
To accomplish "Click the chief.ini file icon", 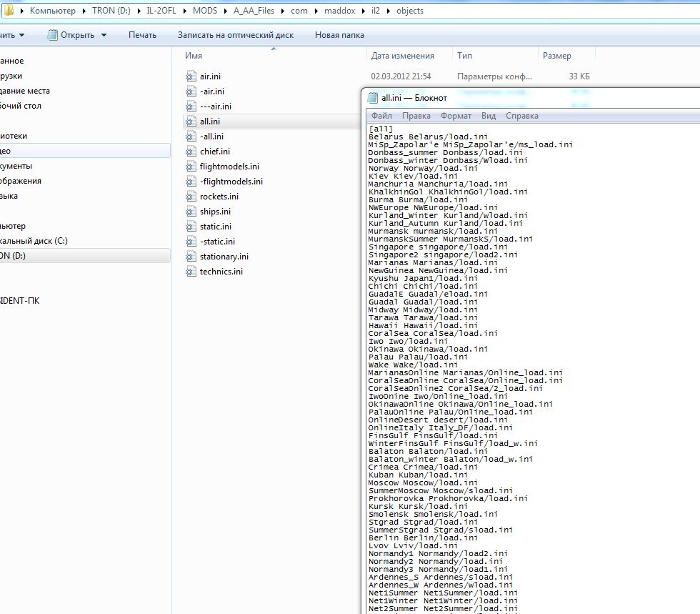I will point(191,152).
